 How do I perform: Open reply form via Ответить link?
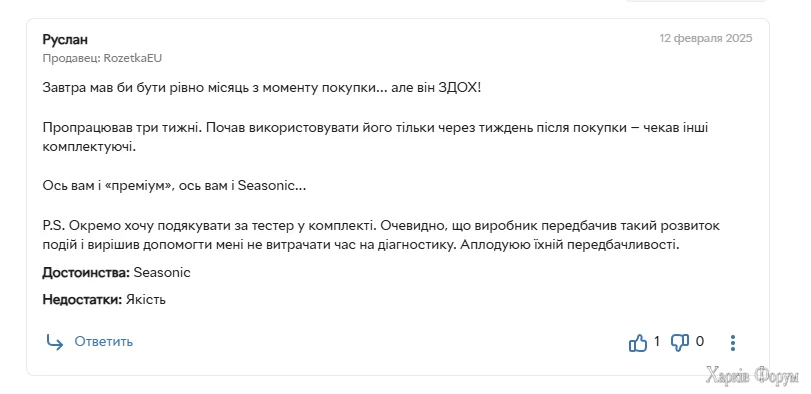click(x=103, y=342)
